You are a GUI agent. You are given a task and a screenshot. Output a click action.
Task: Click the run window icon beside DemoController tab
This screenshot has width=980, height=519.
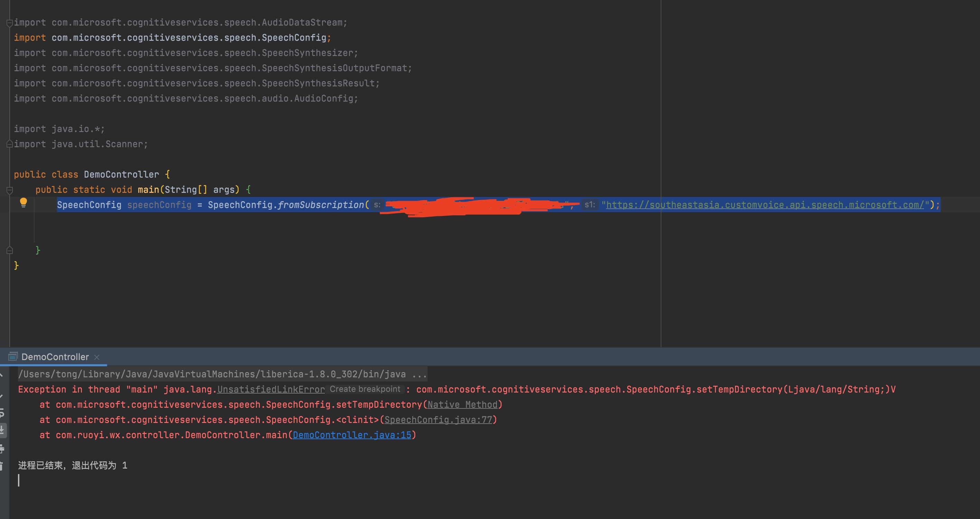13,357
